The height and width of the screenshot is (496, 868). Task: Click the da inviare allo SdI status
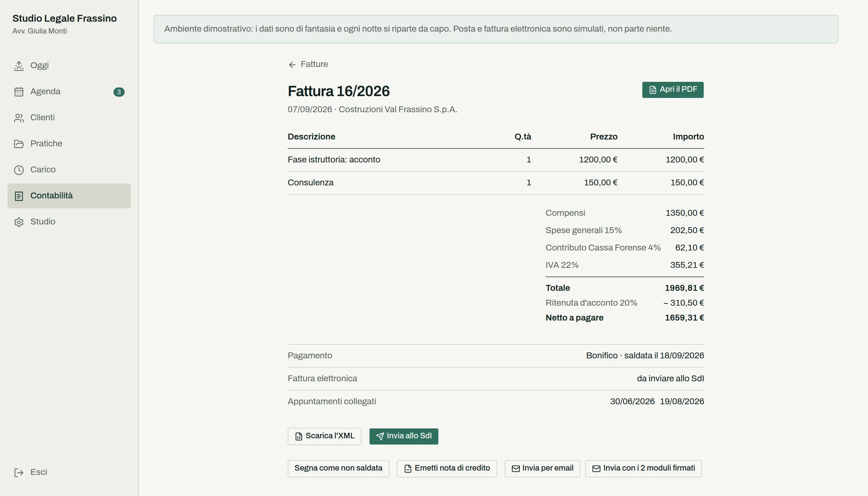(x=671, y=379)
